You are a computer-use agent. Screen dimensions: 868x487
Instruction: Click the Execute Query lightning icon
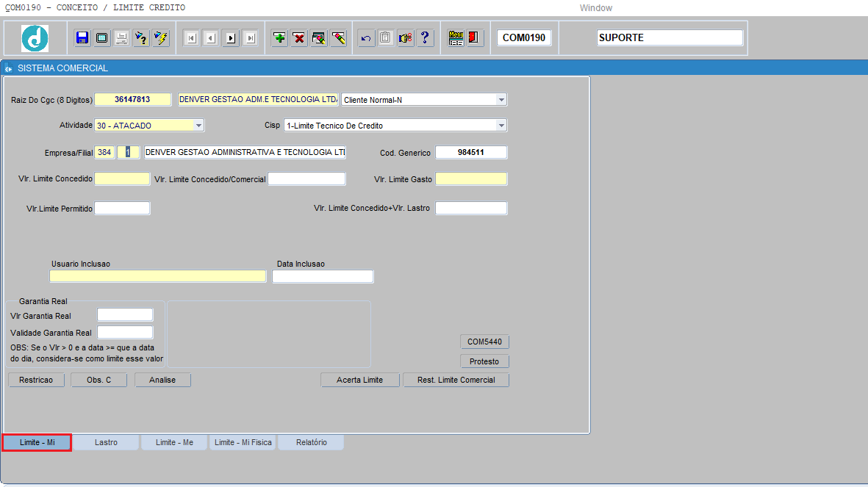161,37
